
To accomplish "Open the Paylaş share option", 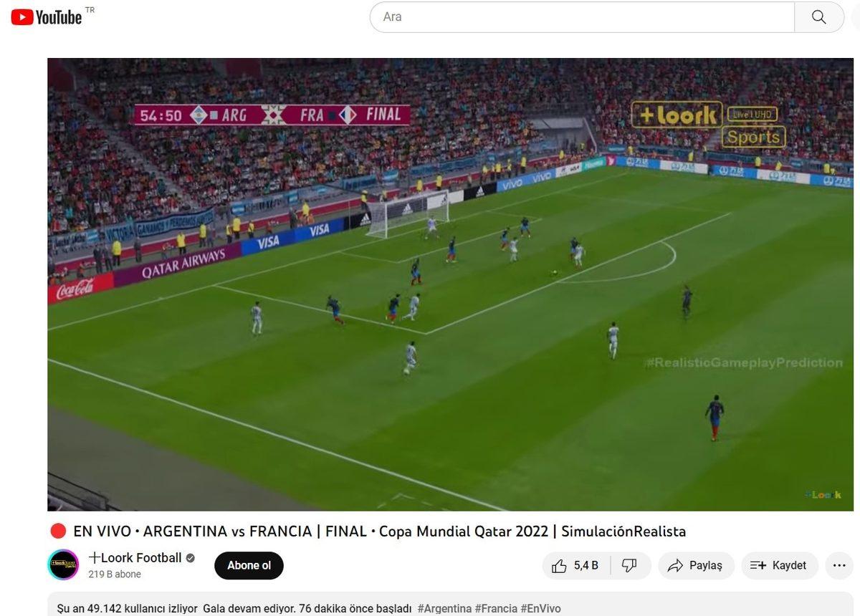I will pos(696,565).
